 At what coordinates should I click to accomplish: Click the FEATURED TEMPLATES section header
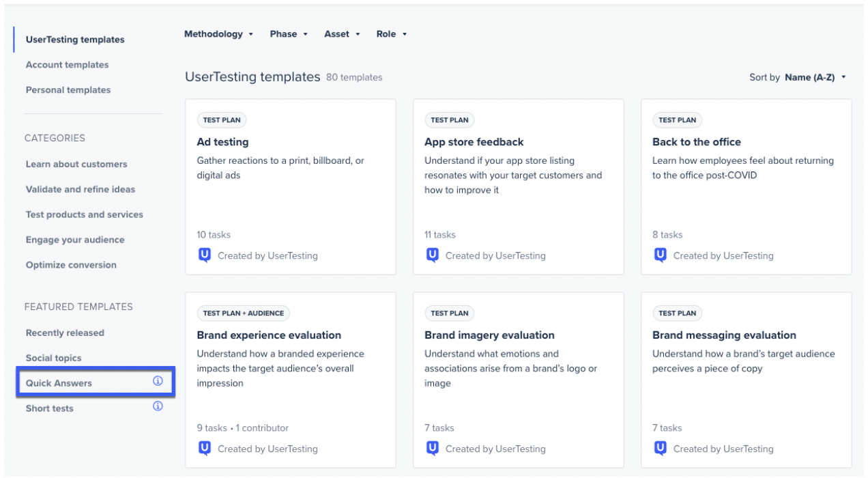click(x=78, y=307)
